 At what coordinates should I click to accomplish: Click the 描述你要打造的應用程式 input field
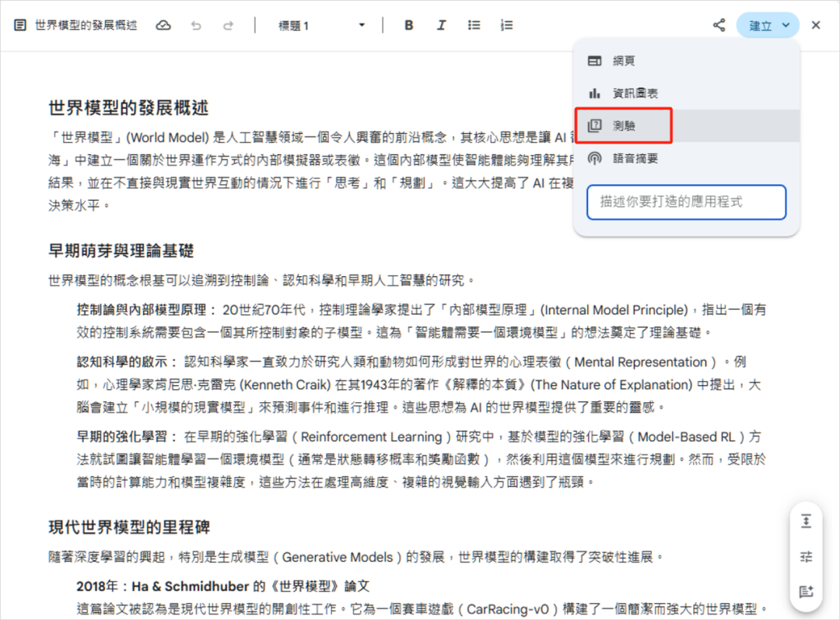[686, 201]
